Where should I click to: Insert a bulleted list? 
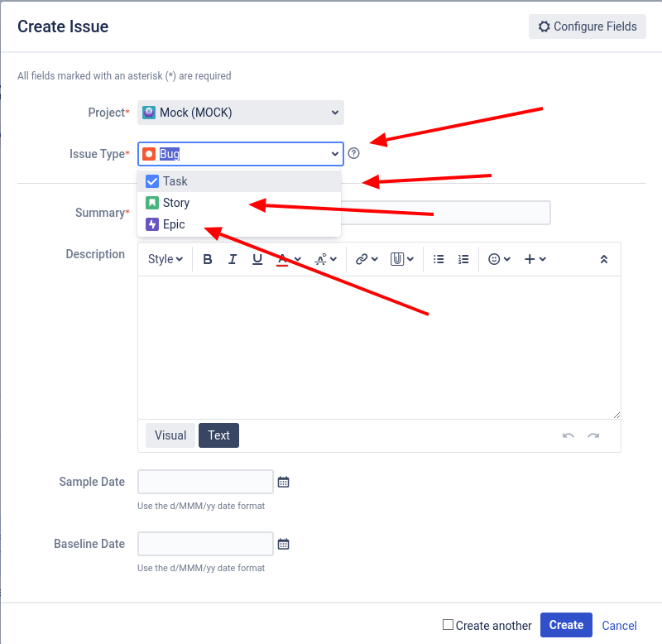coord(439,259)
